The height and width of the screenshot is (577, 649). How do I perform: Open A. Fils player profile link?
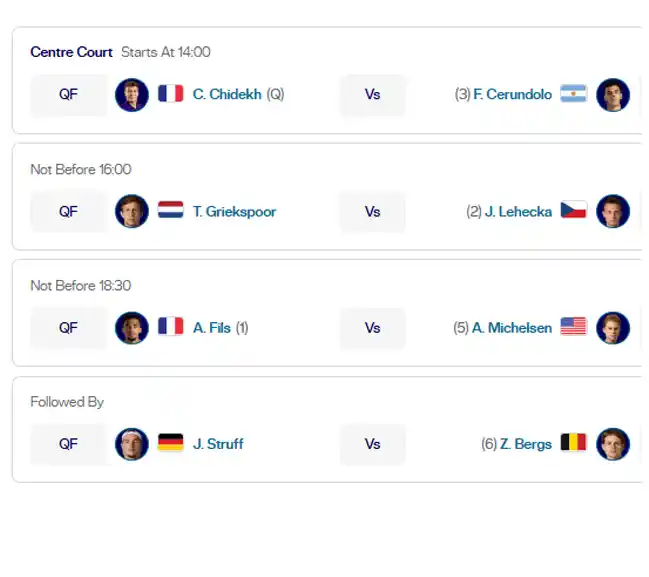click(212, 328)
